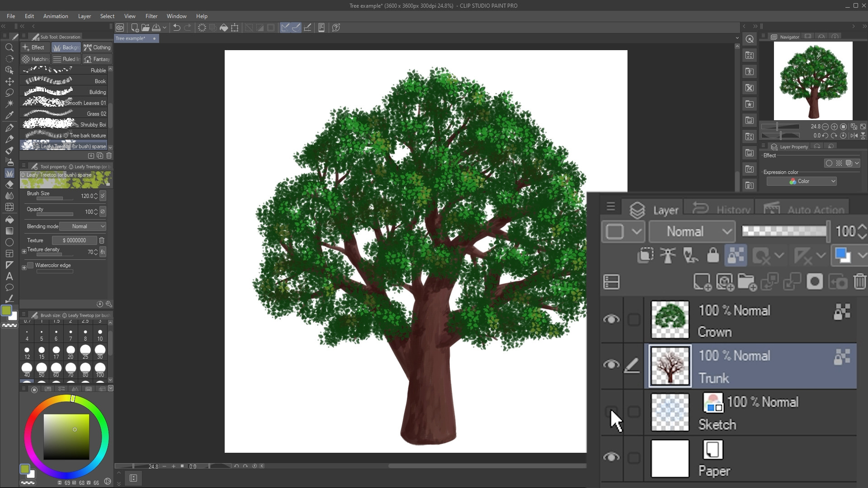Enable the Watercolor edge checkbox

30,265
